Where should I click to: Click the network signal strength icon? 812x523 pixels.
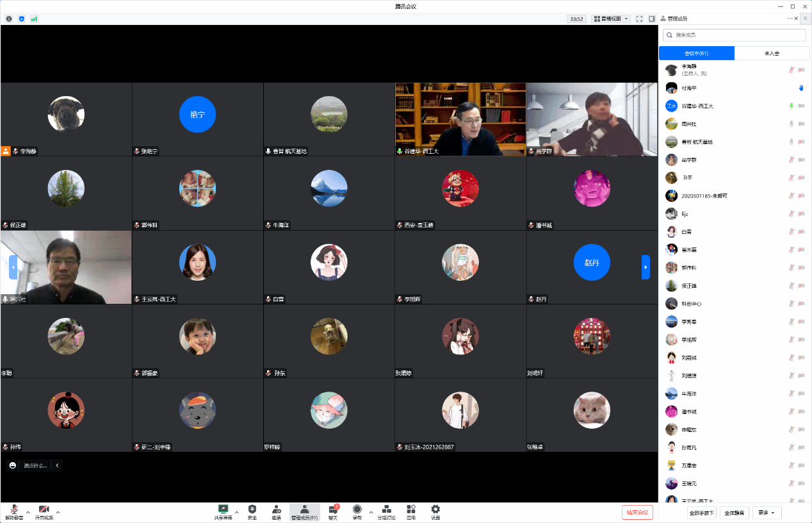[x=34, y=19]
